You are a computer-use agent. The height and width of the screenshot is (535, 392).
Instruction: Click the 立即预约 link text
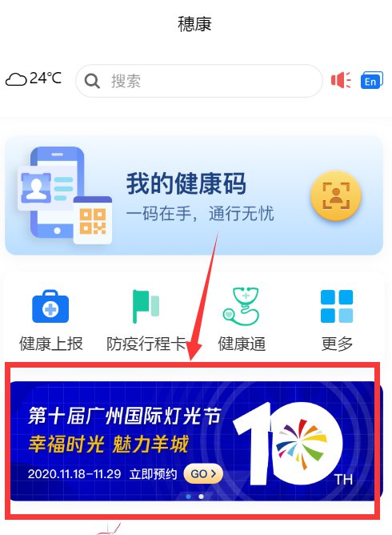[153, 474]
